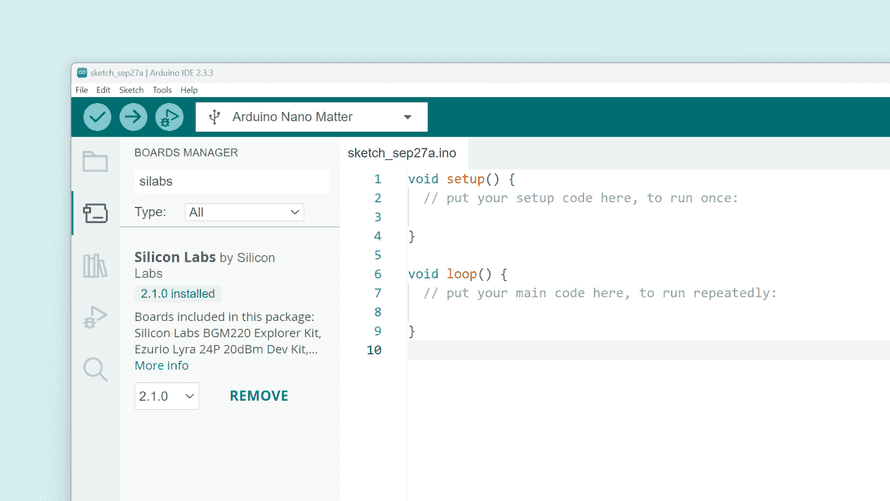890x501 pixels.
Task: Click line 10 in the code editor
Action: 600,350
